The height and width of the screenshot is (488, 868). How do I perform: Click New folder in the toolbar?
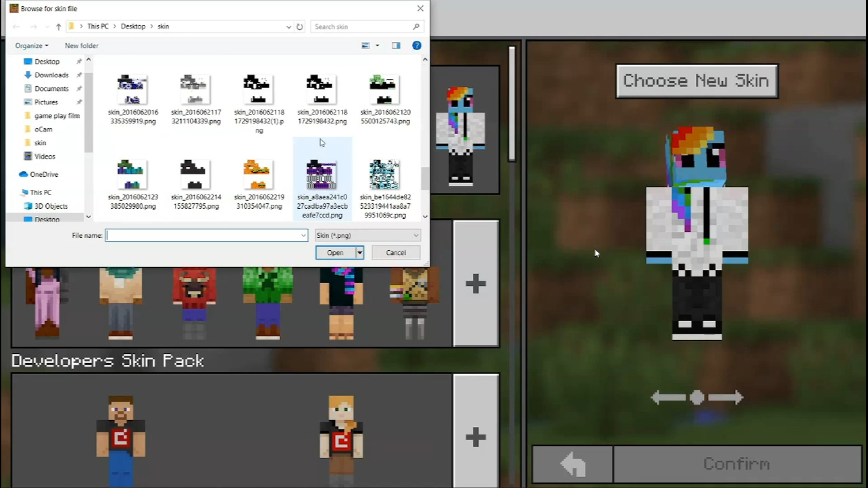click(x=81, y=46)
